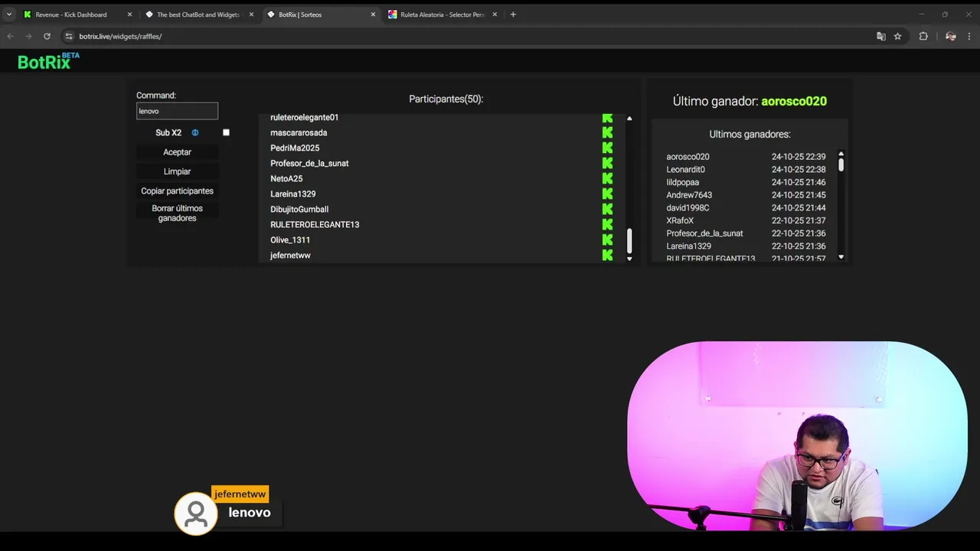Screen dimensions: 980x551
Task: Click the Kick icon beside Lareina1329 participant
Action: (607, 194)
